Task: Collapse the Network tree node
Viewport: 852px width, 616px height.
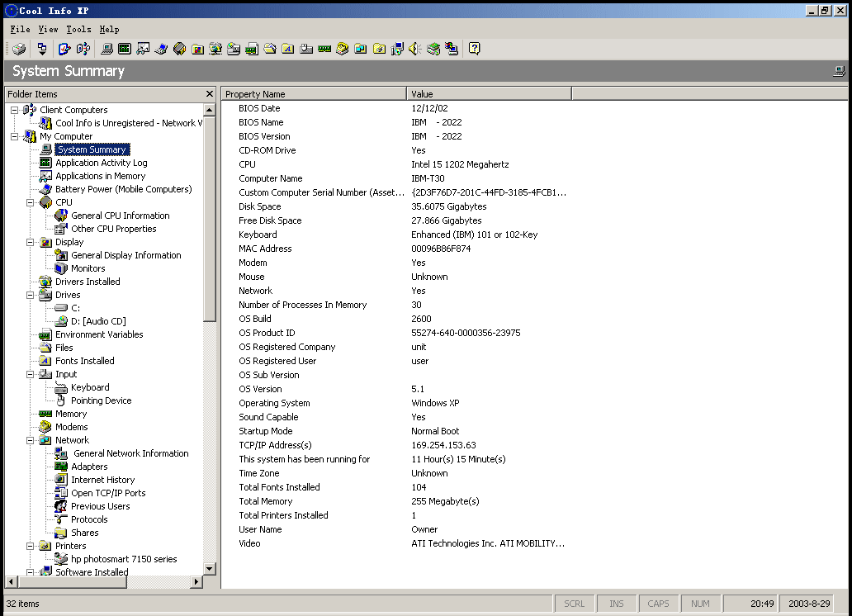Action: [x=31, y=440]
